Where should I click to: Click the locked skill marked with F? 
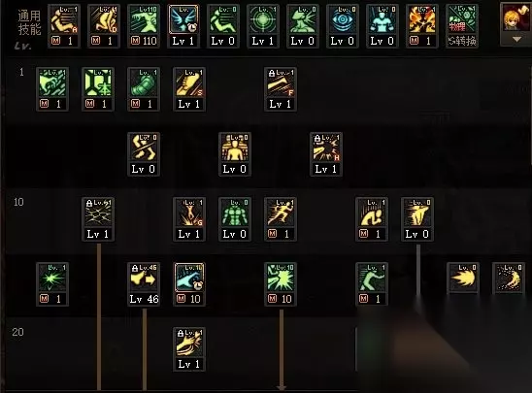coord(281,89)
